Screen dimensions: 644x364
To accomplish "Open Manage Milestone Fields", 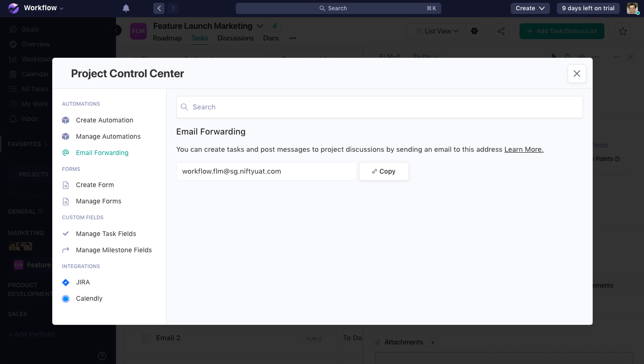I will pyautogui.click(x=114, y=250).
